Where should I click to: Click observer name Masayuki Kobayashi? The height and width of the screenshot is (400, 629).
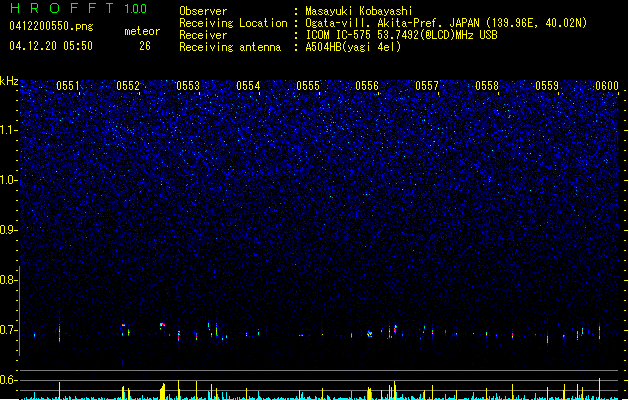(359, 11)
